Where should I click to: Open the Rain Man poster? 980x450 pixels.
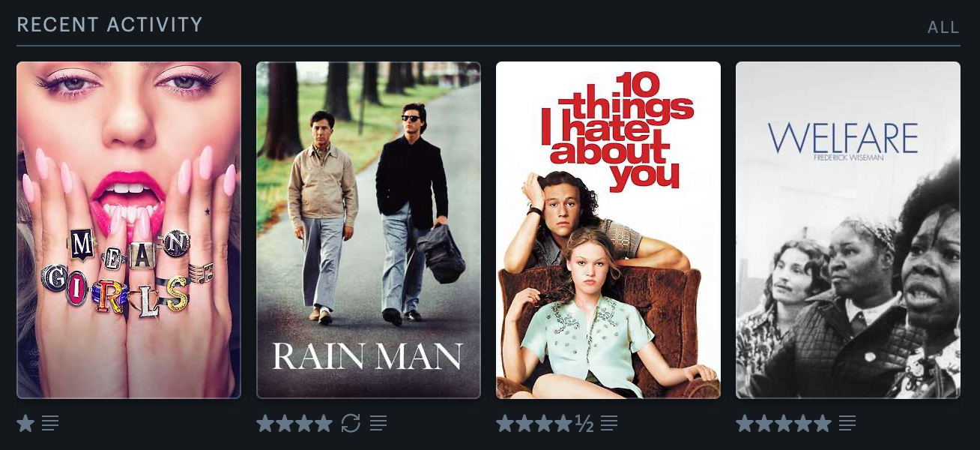coord(369,230)
